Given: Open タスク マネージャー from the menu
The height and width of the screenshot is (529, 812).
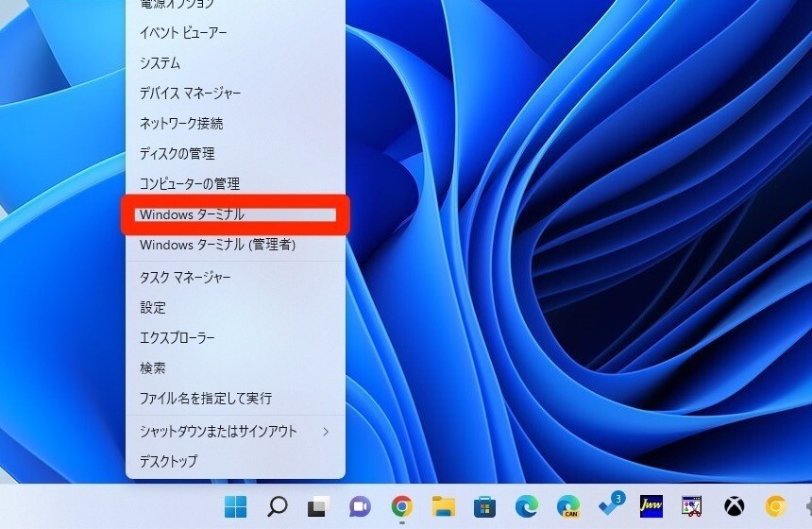Looking at the screenshot, I should pyautogui.click(x=185, y=278).
